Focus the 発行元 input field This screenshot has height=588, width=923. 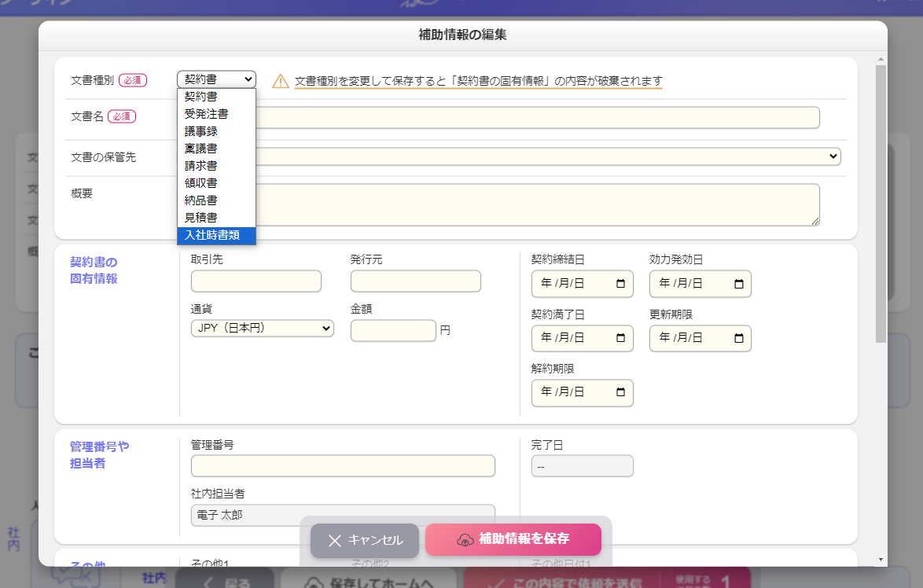(416, 281)
